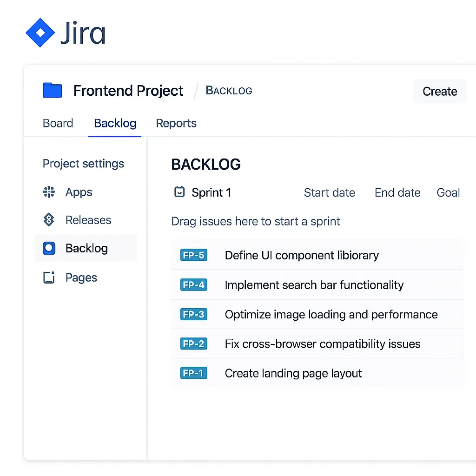This screenshot has width=476, height=476.
Task: Click the FP-5 issue key badge
Action: (x=194, y=255)
